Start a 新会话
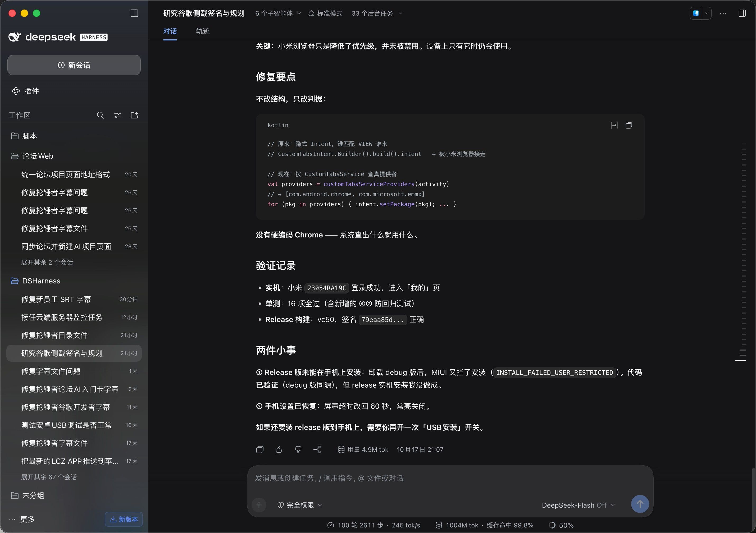 point(74,65)
